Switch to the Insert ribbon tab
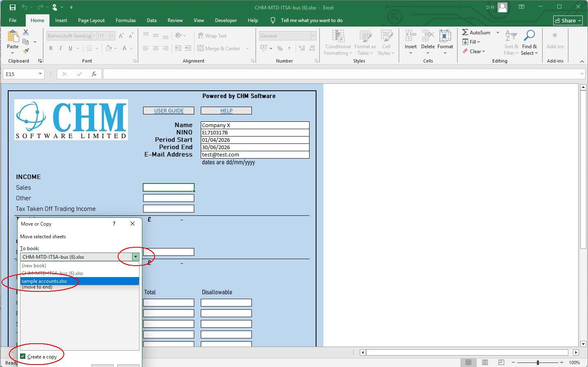Screen dimensions: 588x367 tap(61, 20)
